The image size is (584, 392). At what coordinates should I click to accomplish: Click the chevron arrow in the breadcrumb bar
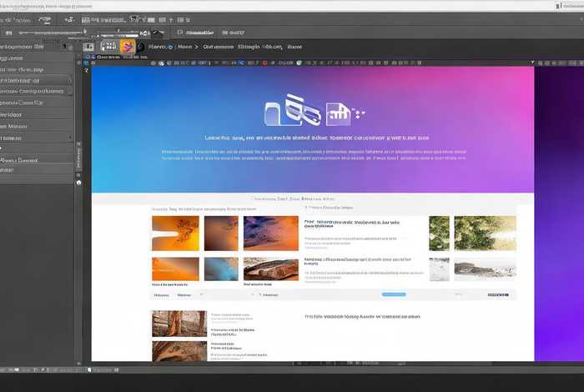coord(197,48)
